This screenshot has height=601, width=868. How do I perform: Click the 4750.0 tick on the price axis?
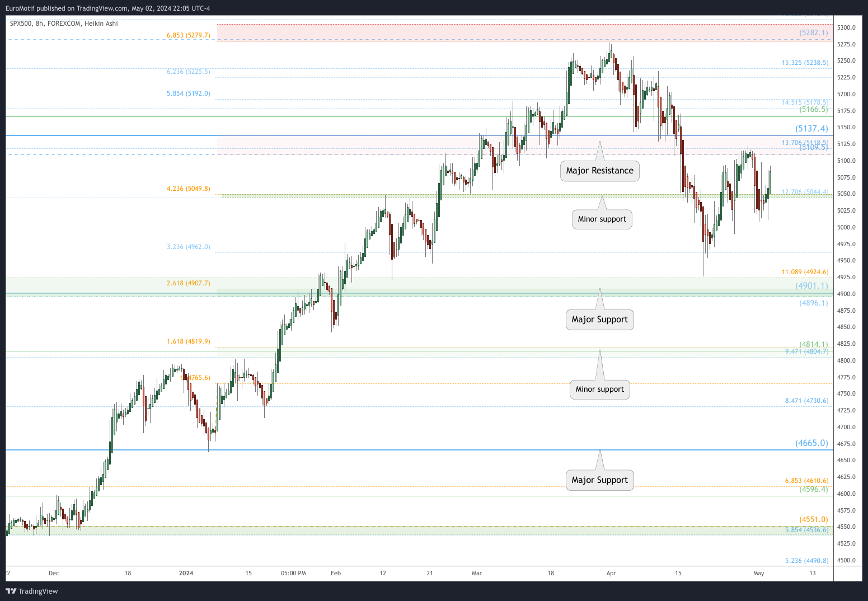(x=847, y=394)
